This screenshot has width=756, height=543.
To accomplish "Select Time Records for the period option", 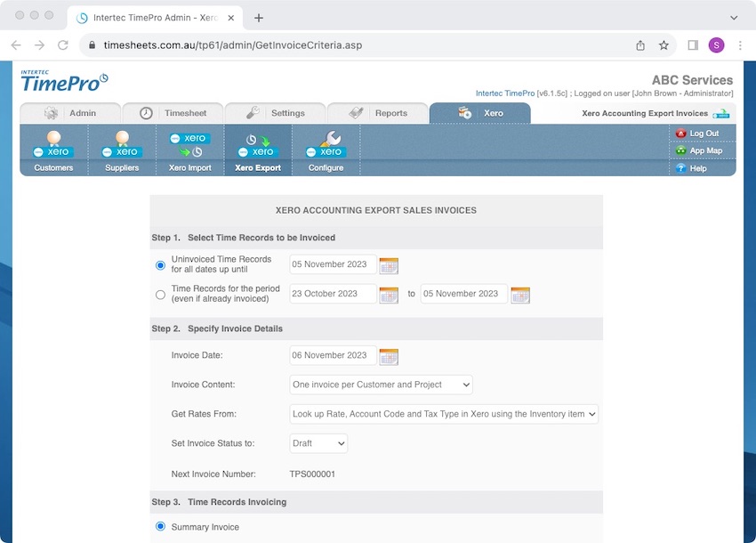I will click(x=161, y=295).
